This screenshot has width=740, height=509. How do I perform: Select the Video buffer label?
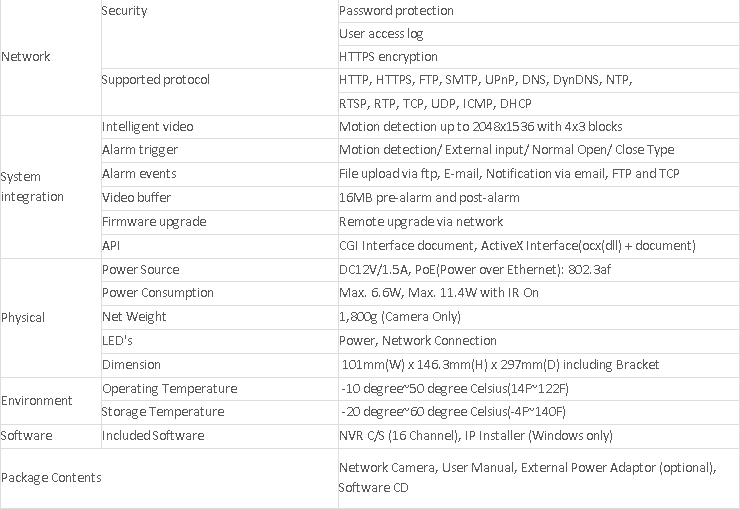coord(137,197)
